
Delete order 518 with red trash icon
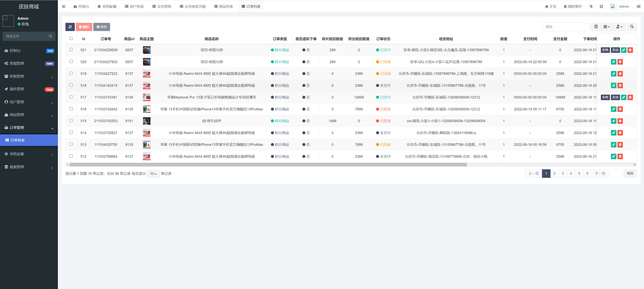tap(620, 86)
